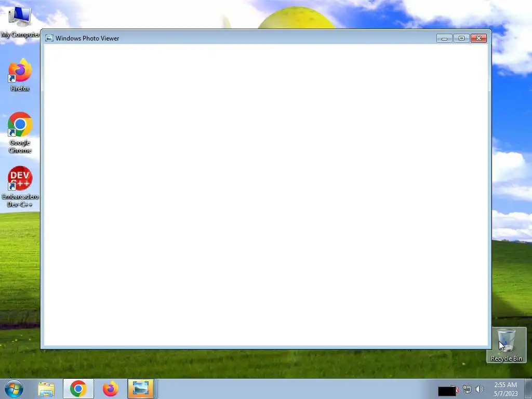Viewport: 532px width, 399px height.
Task: Open the My Computer desktop icon
Action: pos(20,22)
